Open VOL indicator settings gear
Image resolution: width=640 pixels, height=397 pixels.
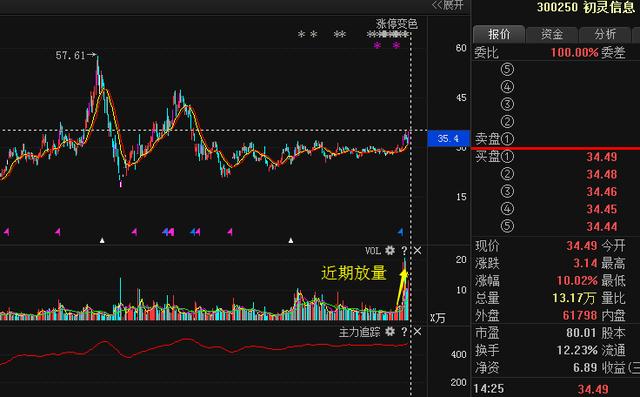coord(390,251)
